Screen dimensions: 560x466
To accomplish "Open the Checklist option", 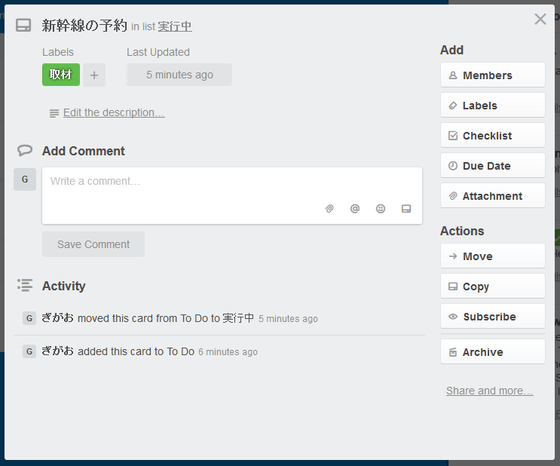I will tap(492, 136).
